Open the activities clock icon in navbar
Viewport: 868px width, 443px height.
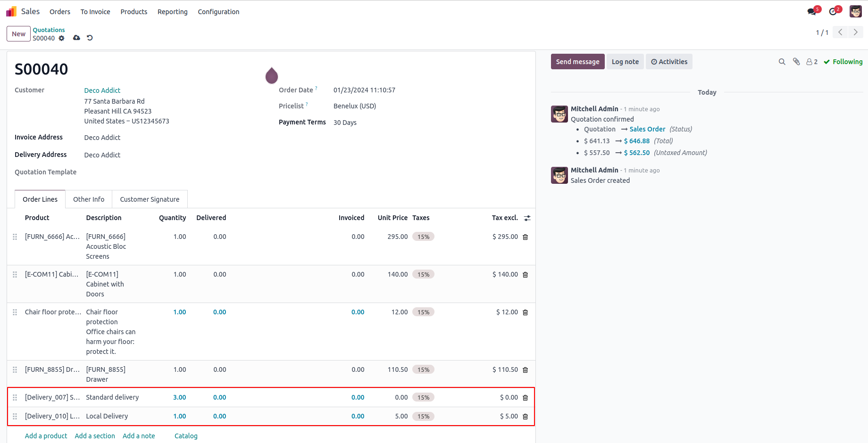pos(833,11)
